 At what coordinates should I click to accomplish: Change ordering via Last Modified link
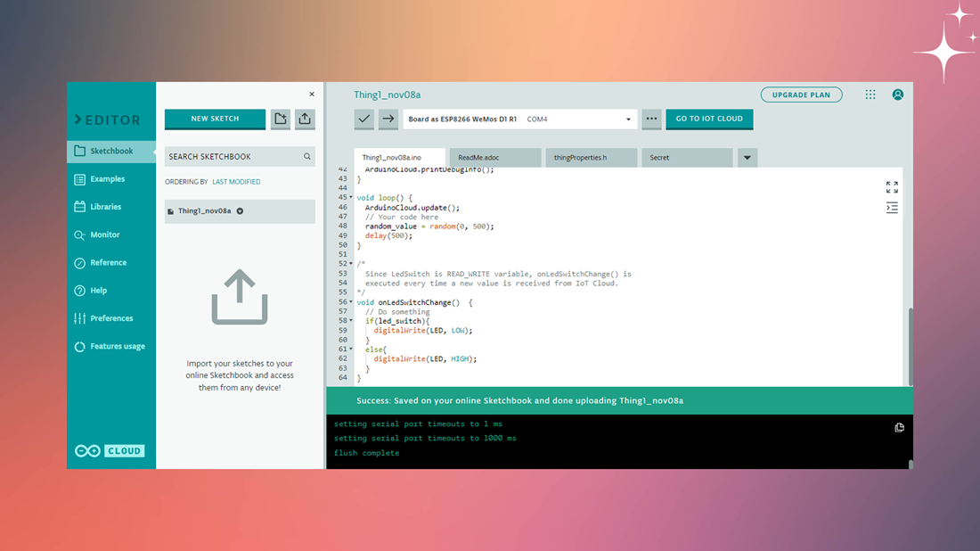[x=236, y=182]
